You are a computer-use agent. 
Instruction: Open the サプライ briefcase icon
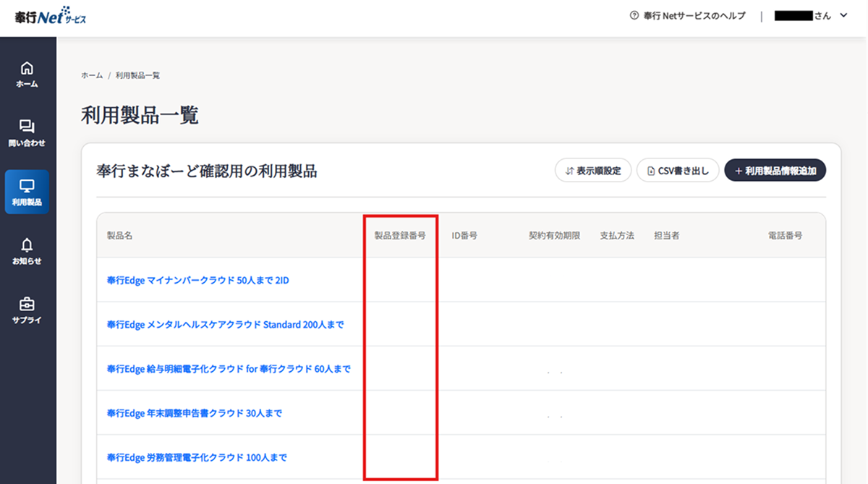pyautogui.click(x=27, y=305)
